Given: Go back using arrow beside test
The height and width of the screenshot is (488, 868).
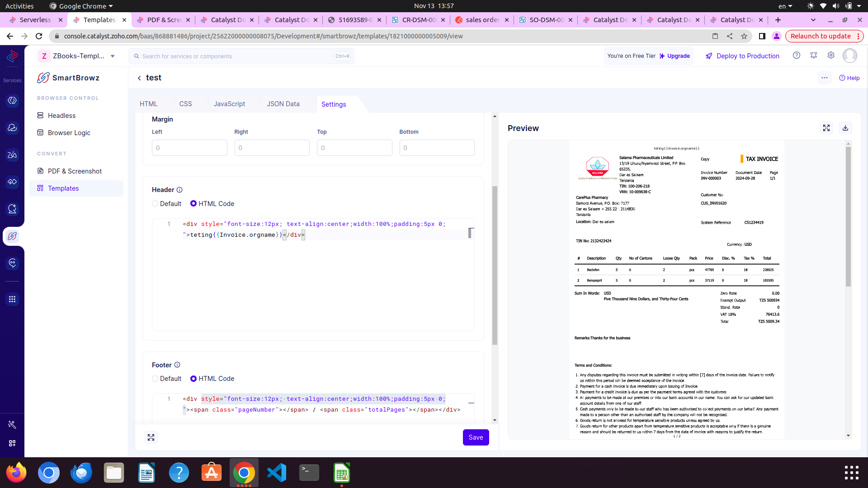Looking at the screenshot, I should tap(139, 78).
